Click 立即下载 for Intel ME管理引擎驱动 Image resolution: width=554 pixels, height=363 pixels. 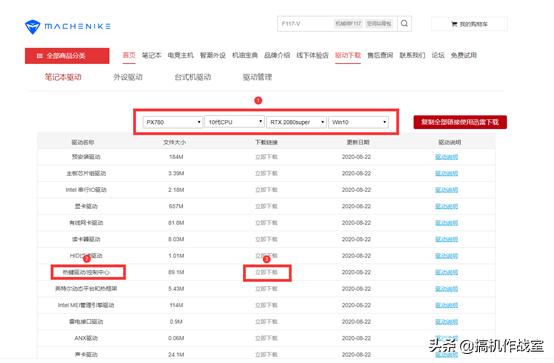266,305
